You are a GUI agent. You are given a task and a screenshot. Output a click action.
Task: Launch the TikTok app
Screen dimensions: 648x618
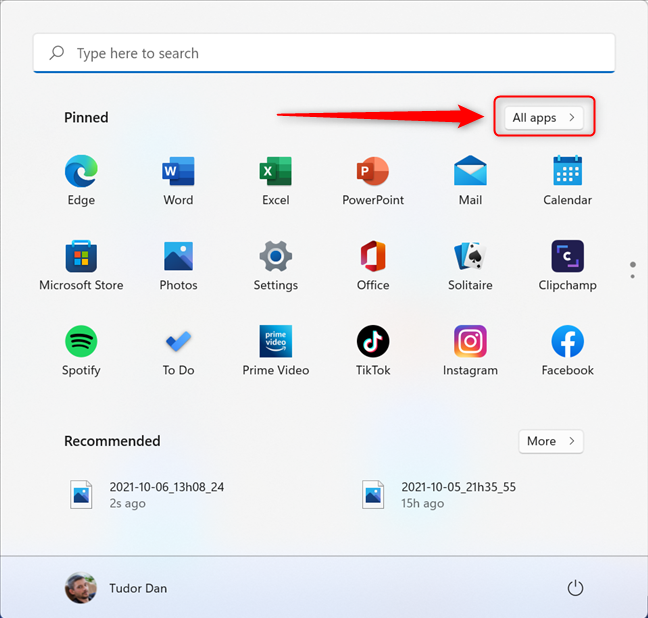click(373, 351)
